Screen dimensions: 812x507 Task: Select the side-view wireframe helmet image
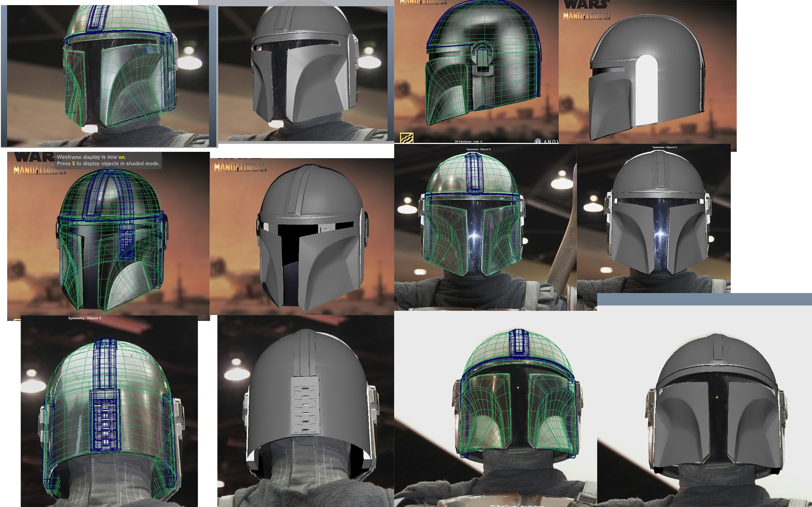pyautogui.click(x=477, y=72)
